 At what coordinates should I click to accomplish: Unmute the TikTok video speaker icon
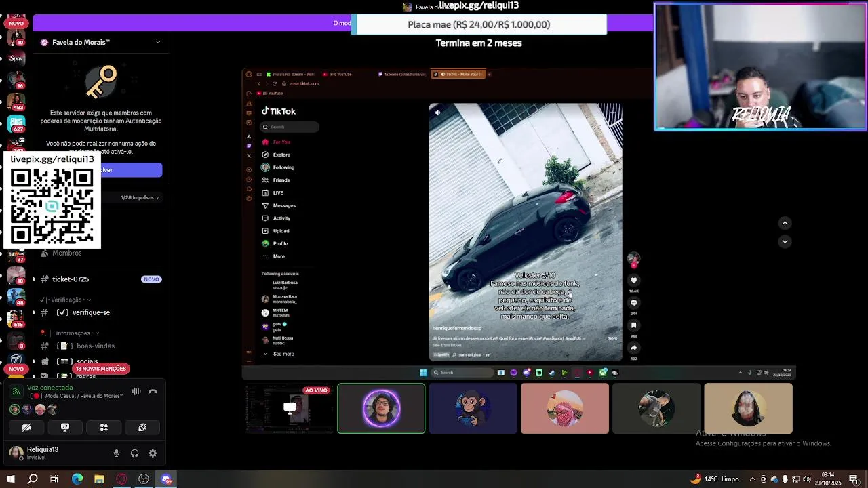tap(437, 113)
